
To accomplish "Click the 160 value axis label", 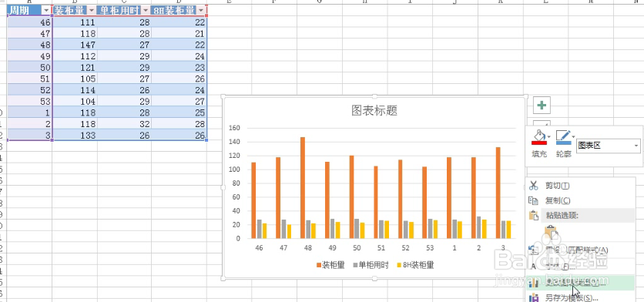I will pyautogui.click(x=234, y=128).
